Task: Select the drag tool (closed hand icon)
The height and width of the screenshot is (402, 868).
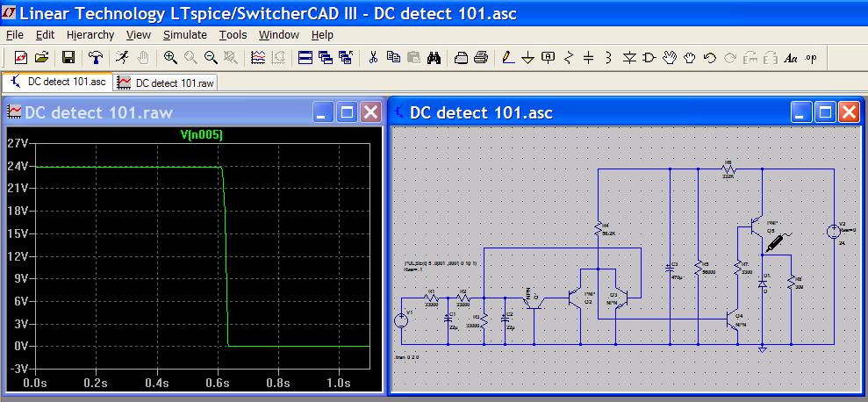Action: pyautogui.click(x=689, y=57)
